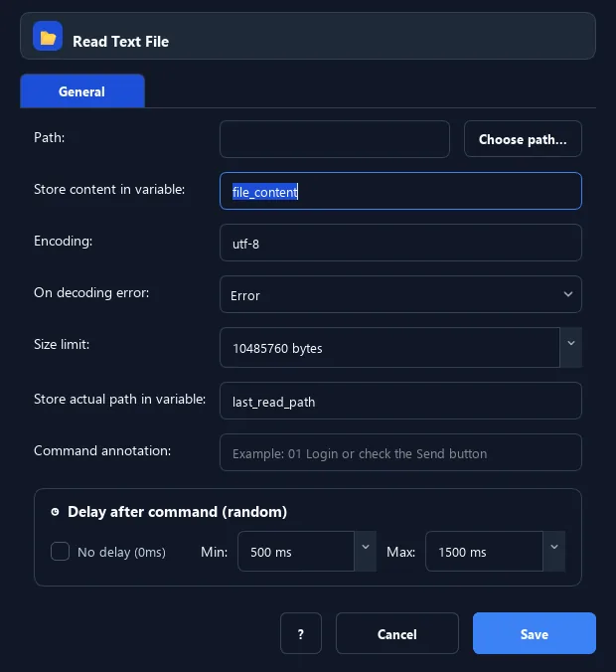This screenshot has height=672, width=616.
Task: Click the folder icon beside Read Text File
Action: tap(48, 37)
